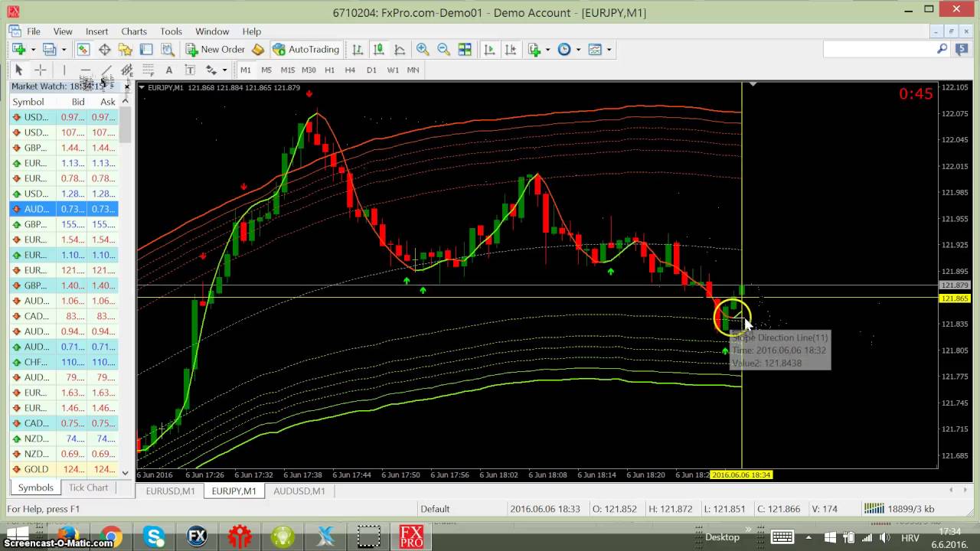Select the M15 timeframe
The height and width of the screenshot is (551, 980).
tap(288, 70)
